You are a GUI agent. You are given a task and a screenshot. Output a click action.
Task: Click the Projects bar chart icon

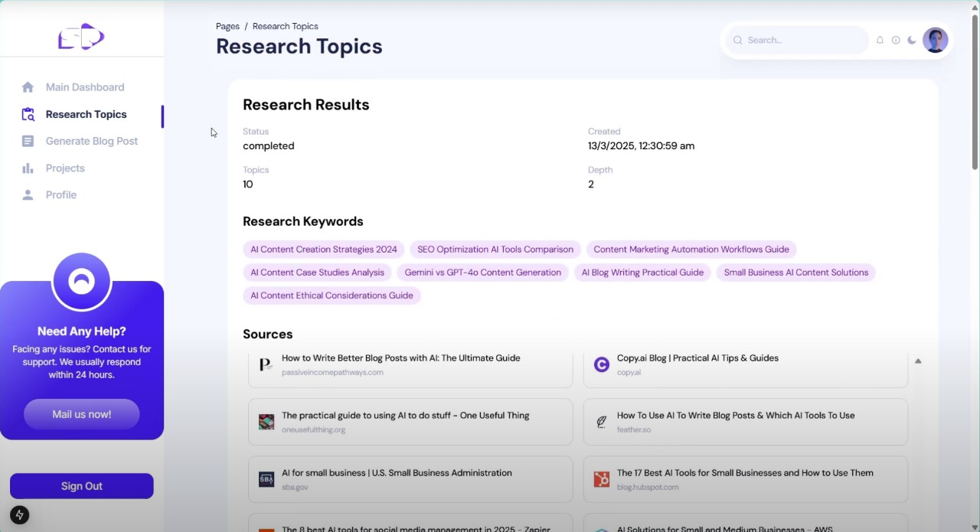pos(28,168)
